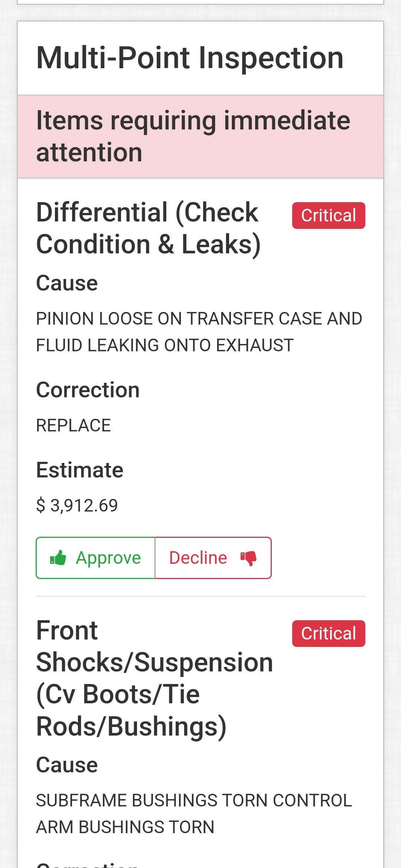Image resolution: width=401 pixels, height=868 pixels.
Task: Click the Differential (Check Condition & Leaks) title
Action: click(x=149, y=228)
